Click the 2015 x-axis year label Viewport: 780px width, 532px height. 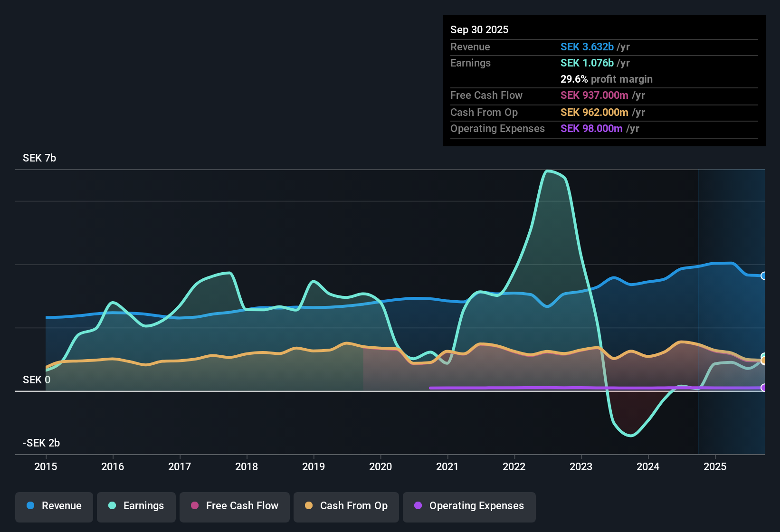(46, 466)
